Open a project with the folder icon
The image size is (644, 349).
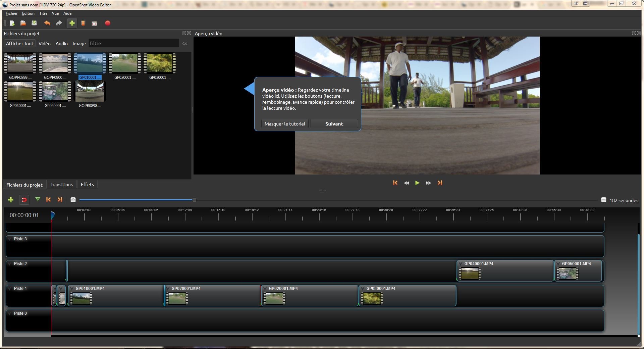click(x=23, y=23)
